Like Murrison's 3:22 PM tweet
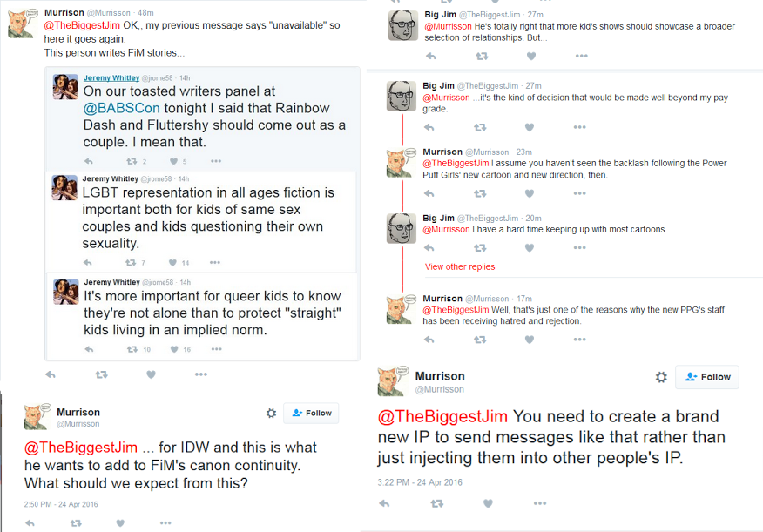This screenshot has height=532, width=763. pyautogui.click(x=488, y=503)
